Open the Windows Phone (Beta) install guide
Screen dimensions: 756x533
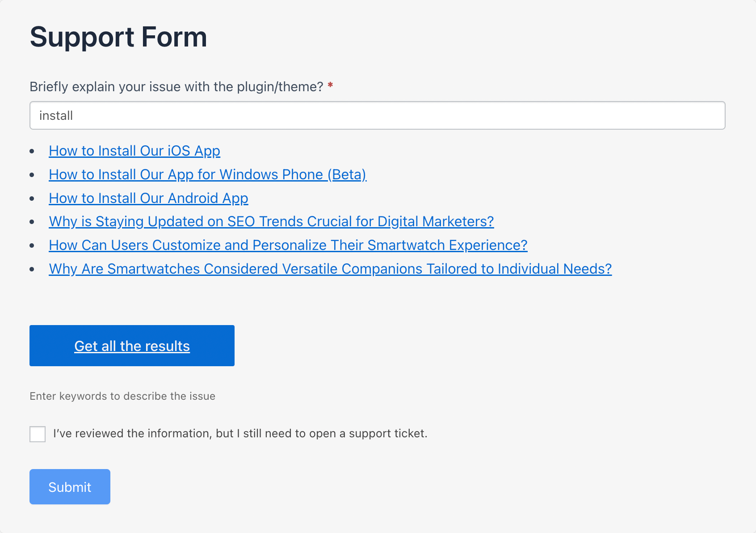click(207, 175)
